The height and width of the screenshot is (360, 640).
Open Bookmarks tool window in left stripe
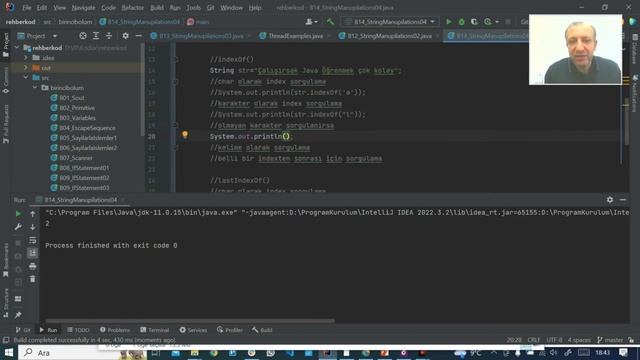point(6,260)
